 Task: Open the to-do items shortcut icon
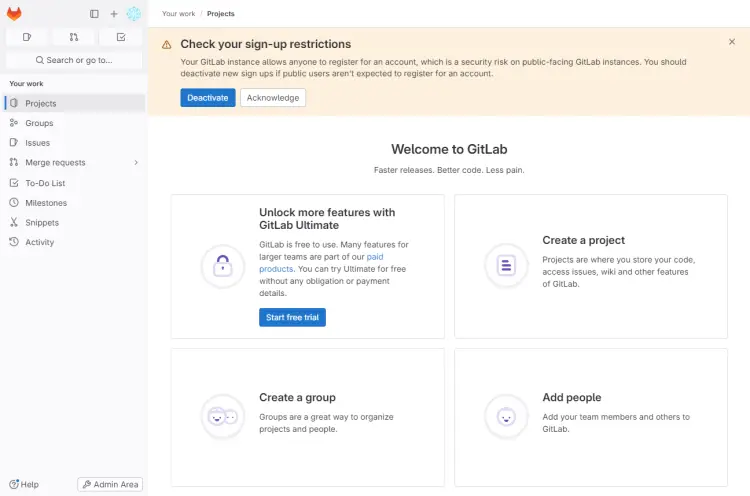pyautogui.click(x=120, y=37)
